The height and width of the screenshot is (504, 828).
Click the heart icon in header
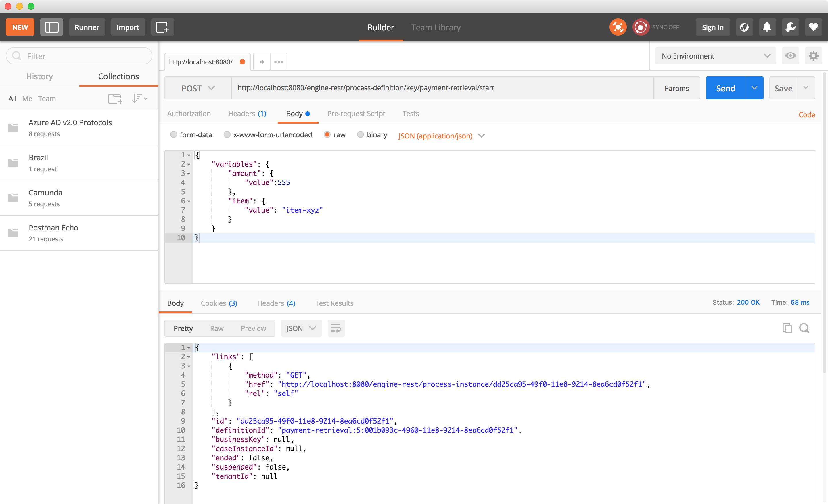point(813,27)
